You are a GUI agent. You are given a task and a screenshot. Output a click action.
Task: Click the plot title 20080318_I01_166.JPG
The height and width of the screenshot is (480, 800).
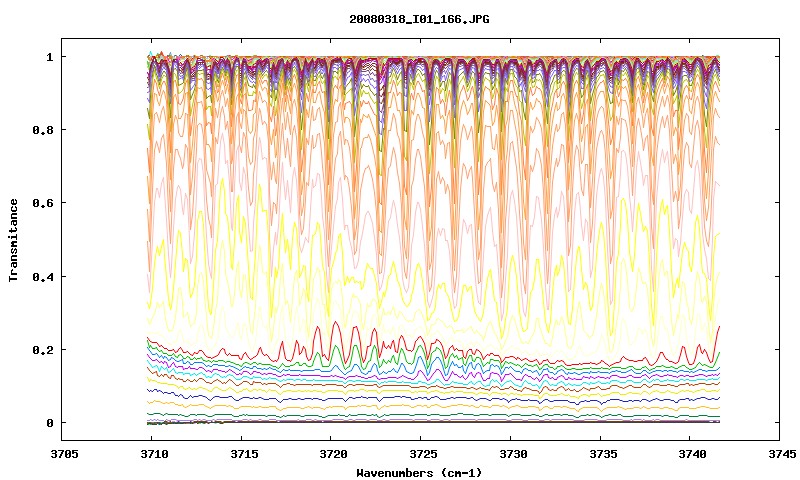(x=419, y=20)
